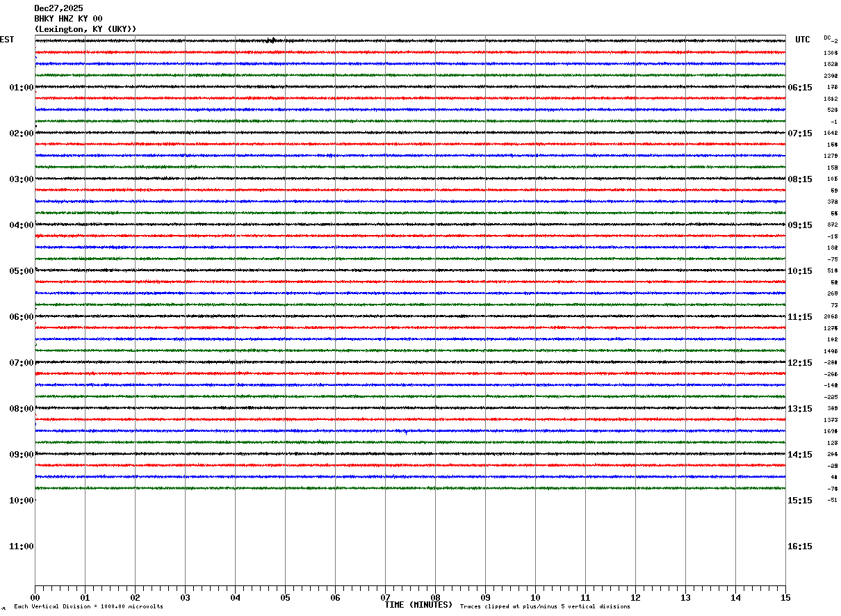This screenshot has width=841, height=616.
Task: Click minute tick label 04 on the time axis
Action: pyautogui.click(x=235, y=598)
